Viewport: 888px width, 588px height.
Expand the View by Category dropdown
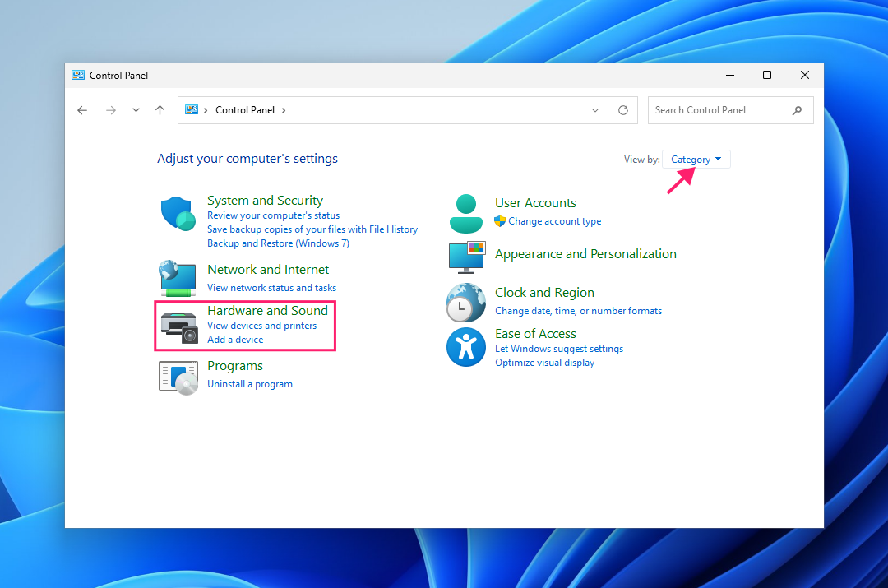[x=696, y=160]
